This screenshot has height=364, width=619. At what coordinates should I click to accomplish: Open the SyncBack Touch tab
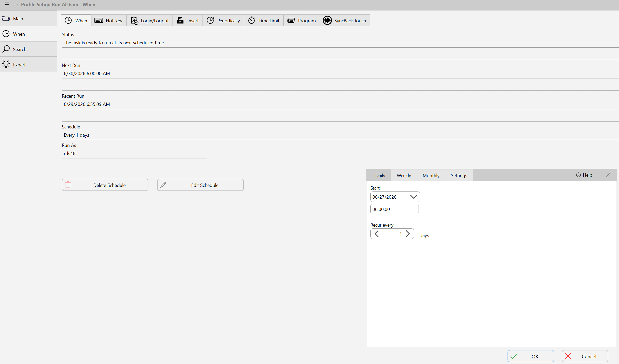click(x=345, y=21)
